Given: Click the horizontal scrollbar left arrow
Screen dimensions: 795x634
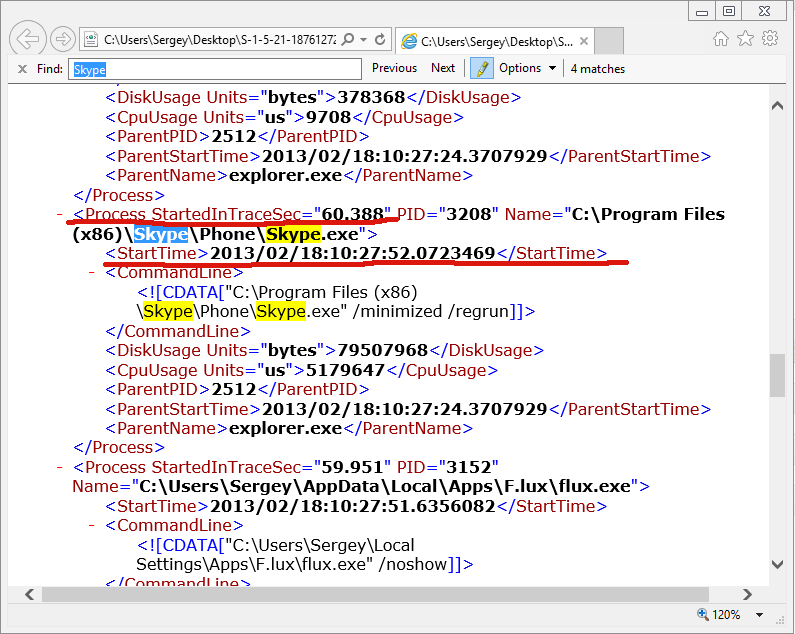Looking at the screenshot, I should point(30,594).
